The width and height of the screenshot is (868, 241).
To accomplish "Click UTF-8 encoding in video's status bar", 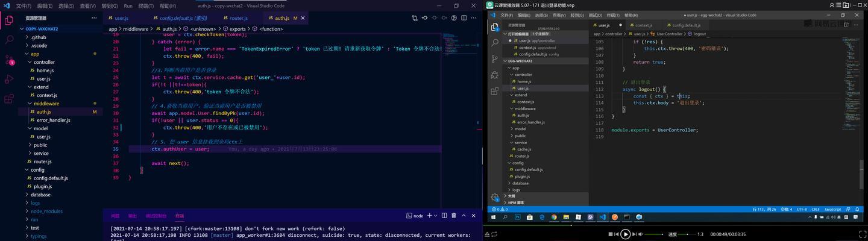I will tap(802, 209).
